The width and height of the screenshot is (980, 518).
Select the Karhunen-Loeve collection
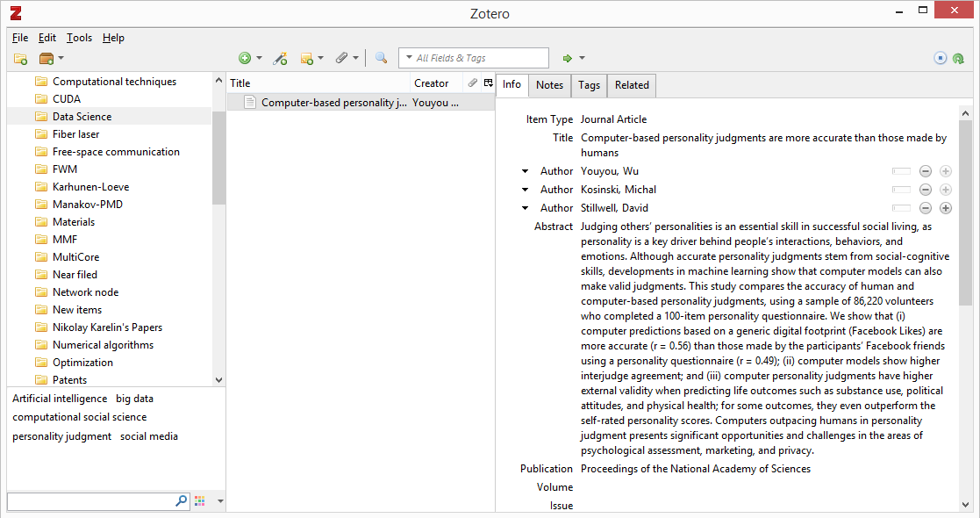[90, 186]
